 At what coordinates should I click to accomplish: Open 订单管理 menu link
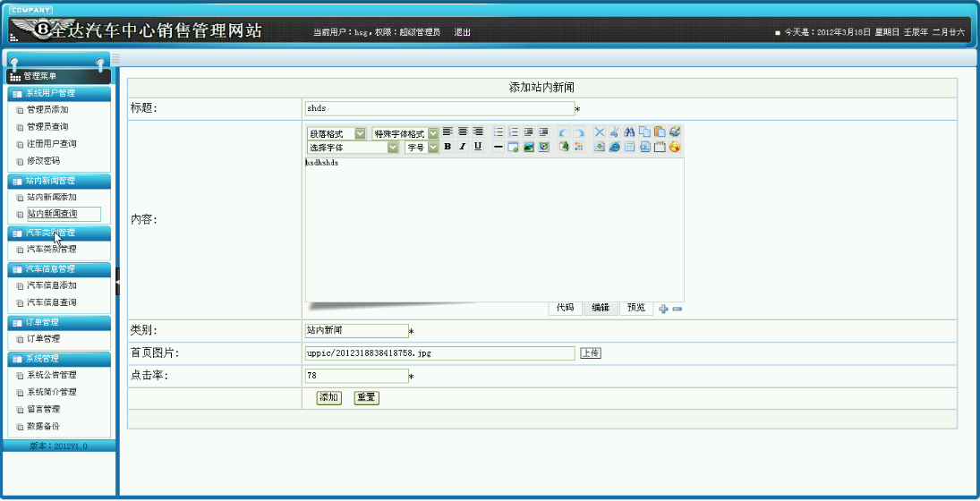pos(43,339)
